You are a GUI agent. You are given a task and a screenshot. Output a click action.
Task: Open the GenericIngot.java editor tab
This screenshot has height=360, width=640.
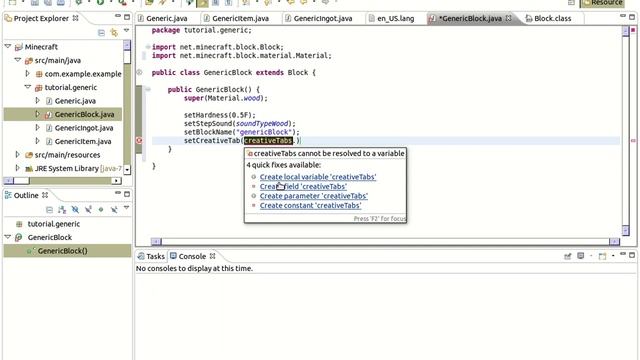click(x=323, y=18)
